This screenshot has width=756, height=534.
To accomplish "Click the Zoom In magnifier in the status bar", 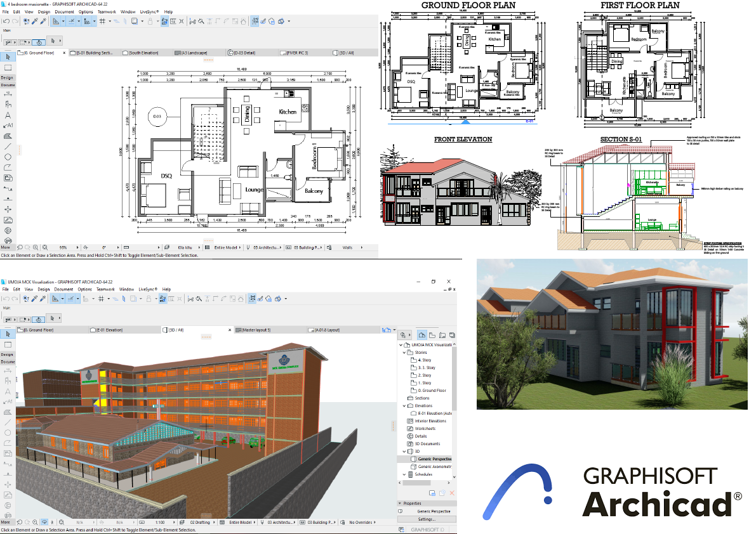I will (36, 247).
